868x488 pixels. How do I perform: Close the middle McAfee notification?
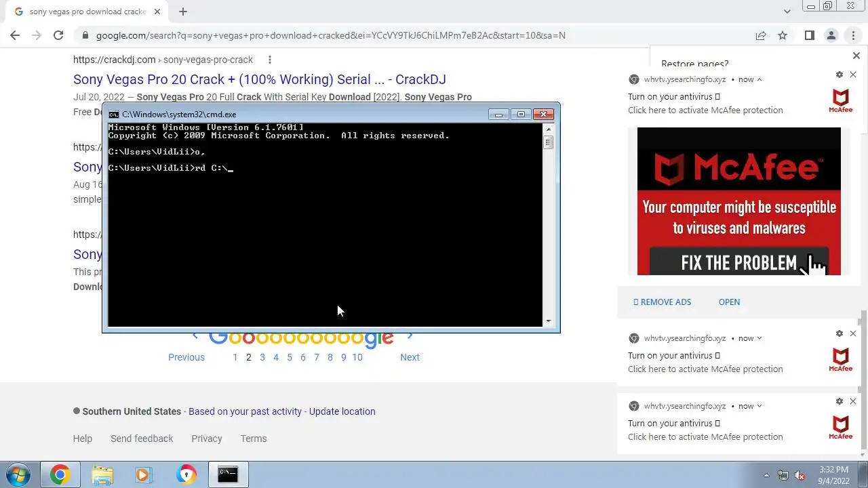853,333
